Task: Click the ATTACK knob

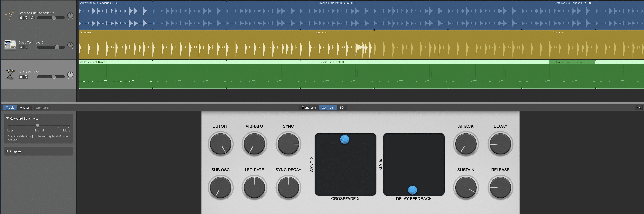Action: point(466,144)
